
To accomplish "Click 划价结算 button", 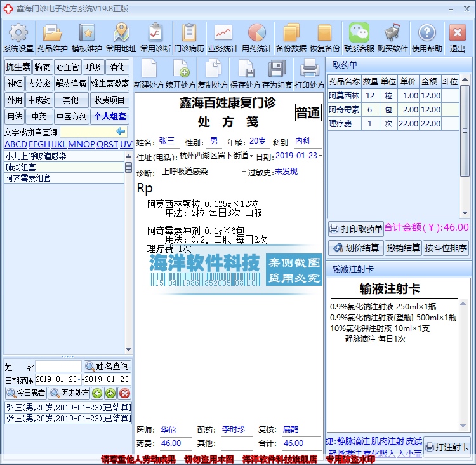I will 356,248.
